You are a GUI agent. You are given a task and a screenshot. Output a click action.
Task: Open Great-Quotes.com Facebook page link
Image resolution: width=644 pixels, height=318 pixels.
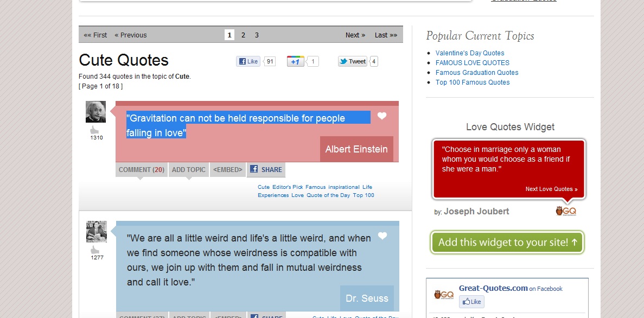[x=493, y=288]
